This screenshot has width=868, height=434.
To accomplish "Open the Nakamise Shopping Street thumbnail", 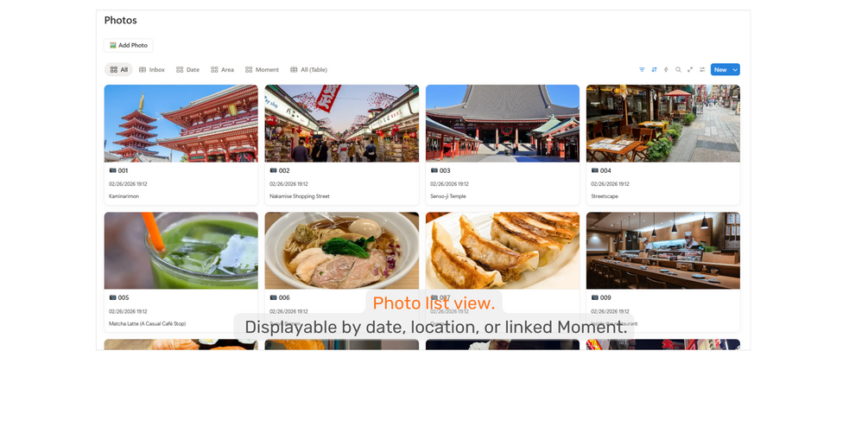I will (x=341, y=123).
